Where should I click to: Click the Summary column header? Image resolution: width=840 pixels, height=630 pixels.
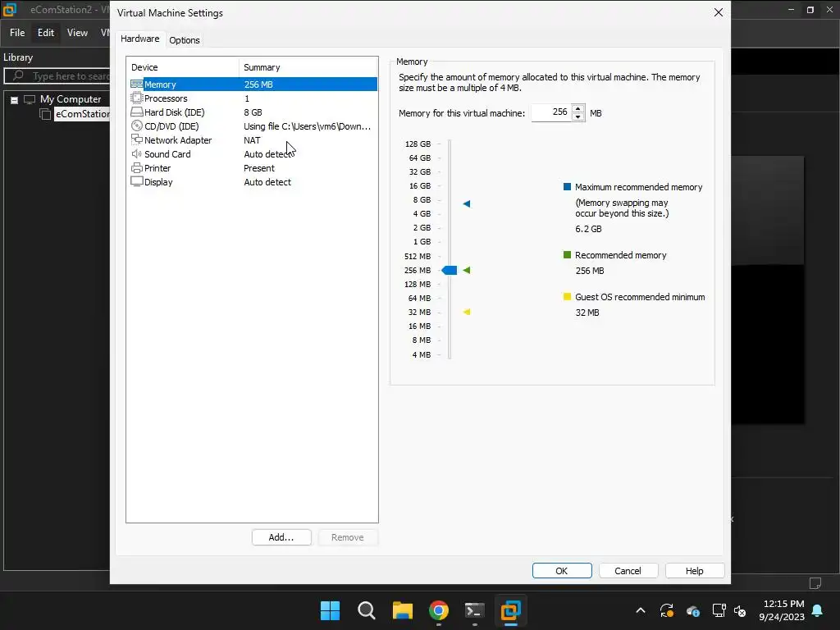point(308,67)
